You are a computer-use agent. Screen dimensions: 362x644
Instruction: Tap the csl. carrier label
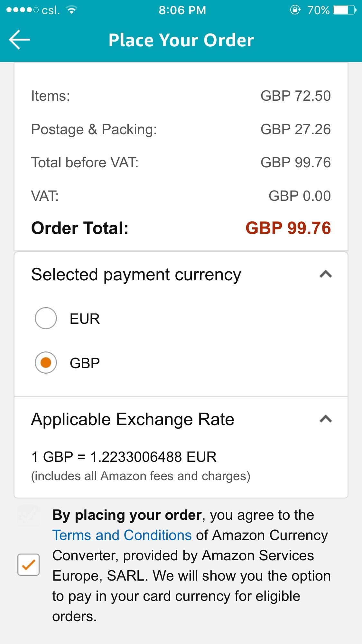tap(51, 10)
